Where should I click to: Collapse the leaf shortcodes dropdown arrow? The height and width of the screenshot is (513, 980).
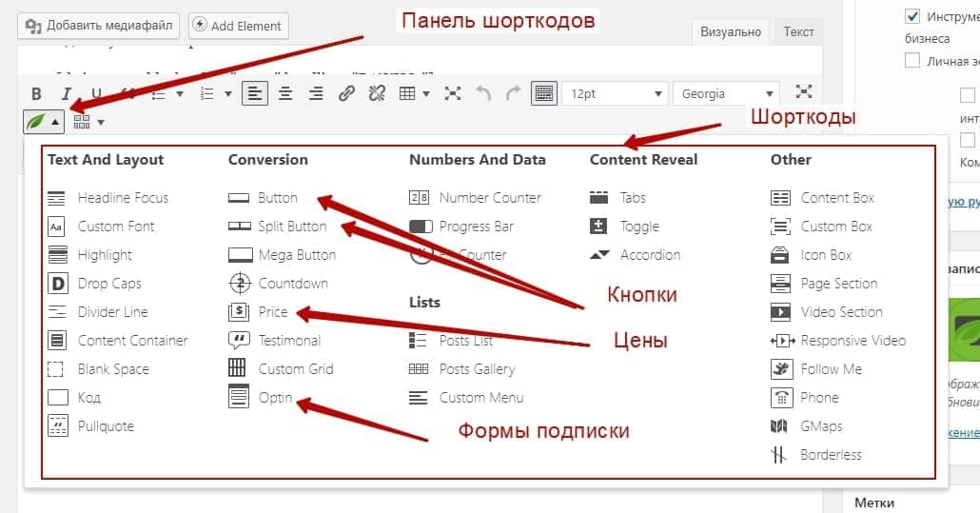click(x=55, y=122)
